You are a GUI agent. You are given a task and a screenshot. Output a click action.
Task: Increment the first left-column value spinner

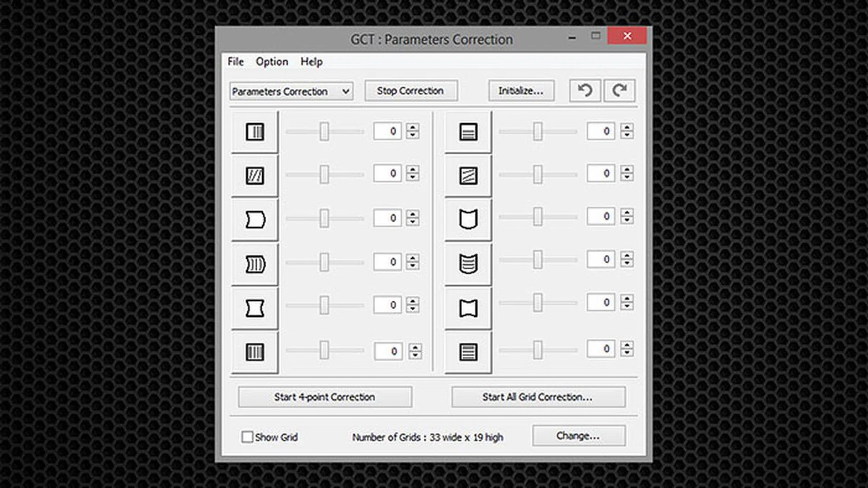click(x=412, y=127)
